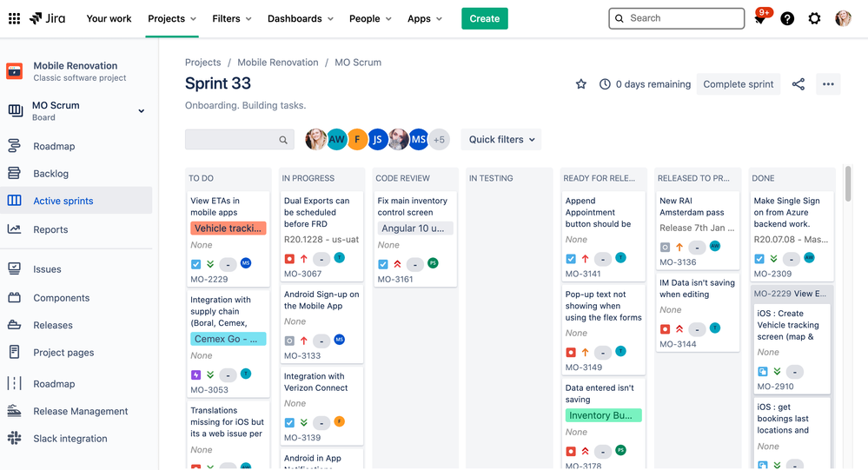Expand the Apps menu

pos(425,19)
